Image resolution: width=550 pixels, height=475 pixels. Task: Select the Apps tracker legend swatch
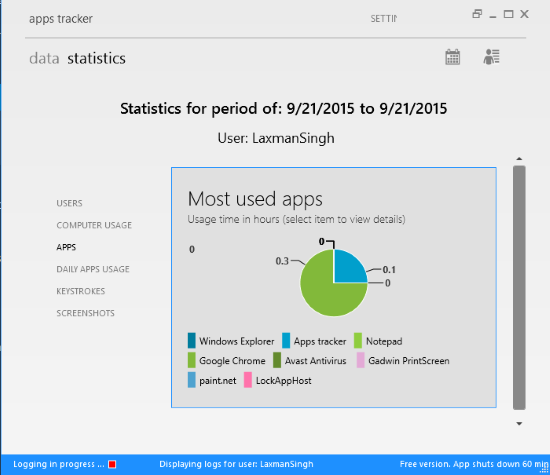(x=286, y=341)
